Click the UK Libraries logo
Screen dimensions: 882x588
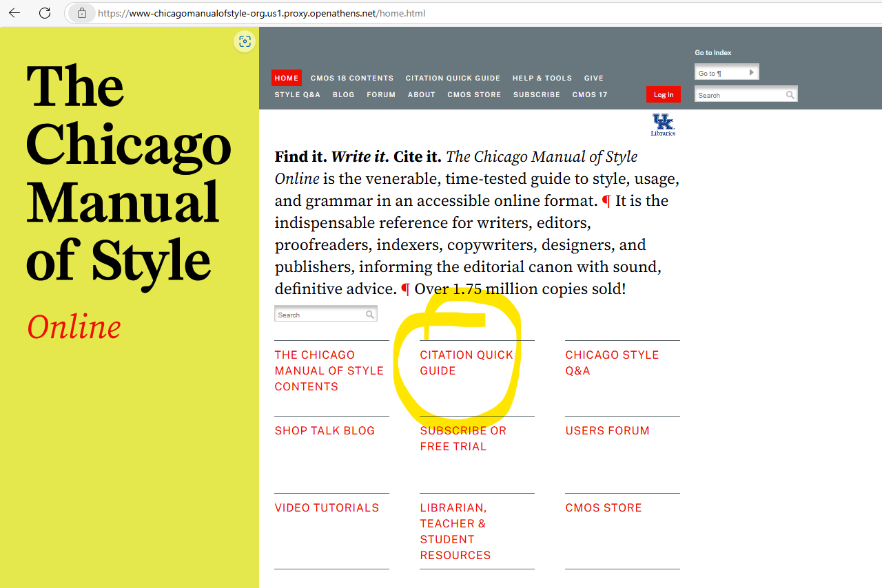coord(663,125)
